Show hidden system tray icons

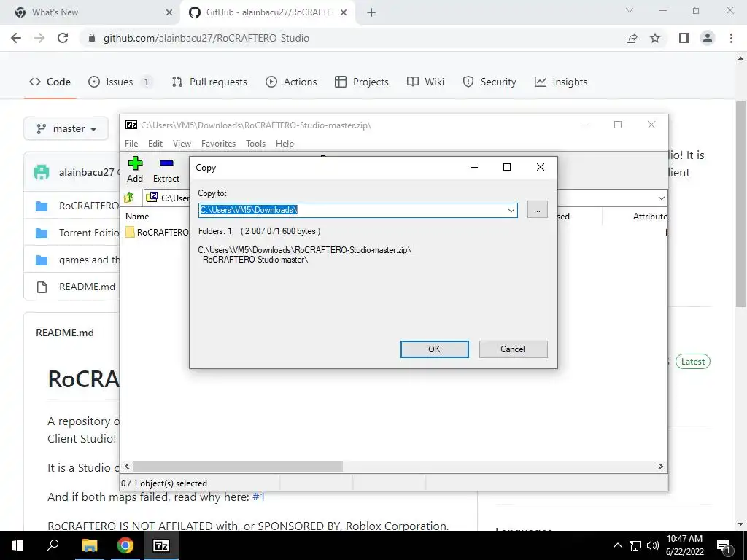pos(617,545)
